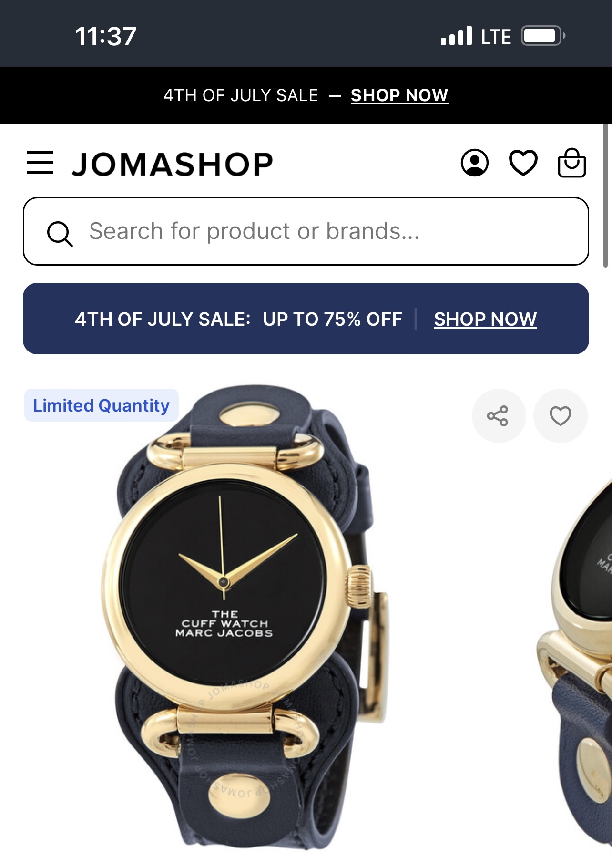Focus the product search field
The height and width of the screenshot is (868, 612).
[x=306, y=231]
